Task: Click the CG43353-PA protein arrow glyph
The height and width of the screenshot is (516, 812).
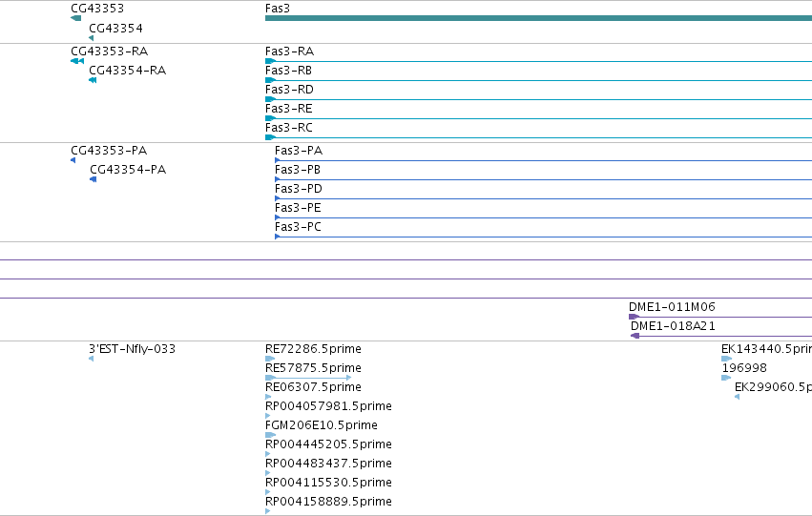Action: tap(73, 160)
